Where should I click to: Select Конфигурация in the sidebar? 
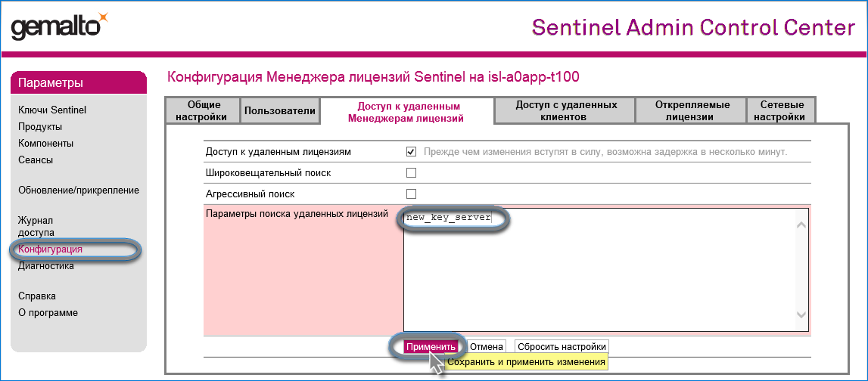(51, 249)
